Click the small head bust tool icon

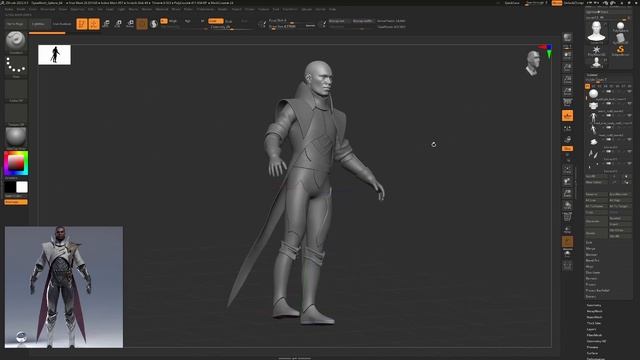[x=596, y=62]
